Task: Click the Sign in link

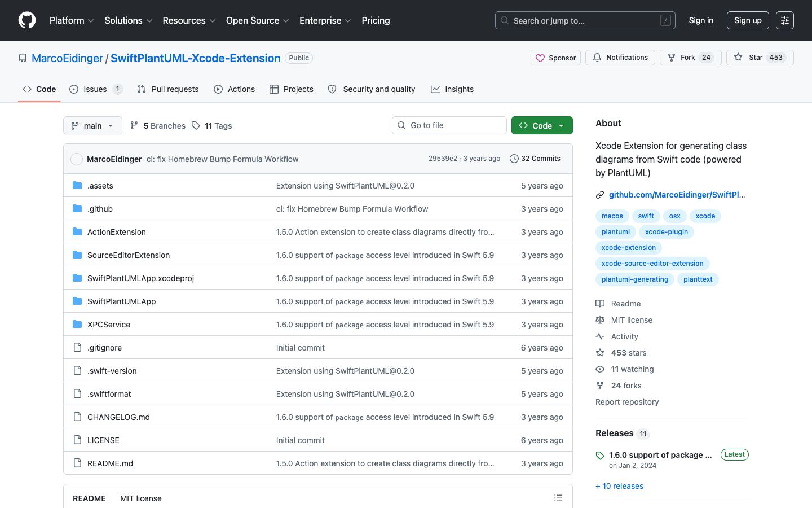Action: coord(701,20)
